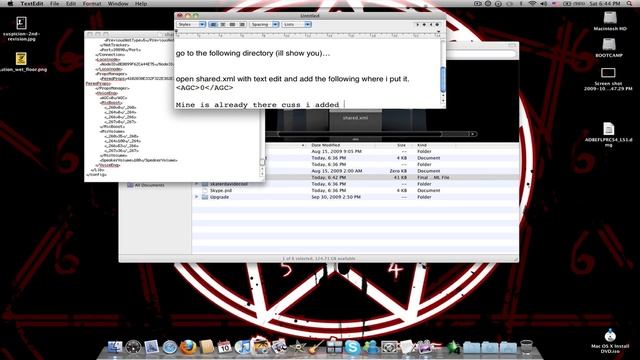640x360 pixels.
Task: Sort Finder list by Date Modified
Action: 326,145
